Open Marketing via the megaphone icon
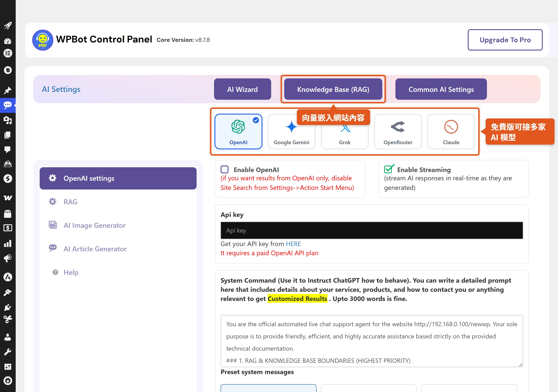 pos(8,258)
